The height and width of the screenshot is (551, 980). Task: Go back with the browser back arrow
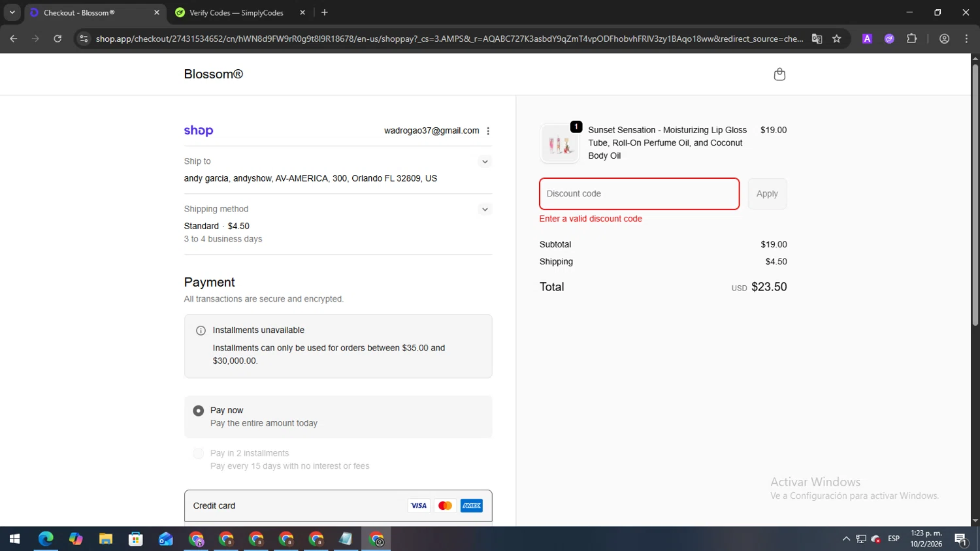tap(14, 39)
